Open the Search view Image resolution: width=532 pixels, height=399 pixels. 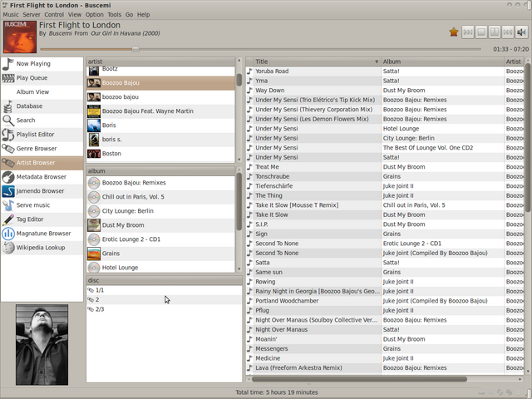(42, 121)
